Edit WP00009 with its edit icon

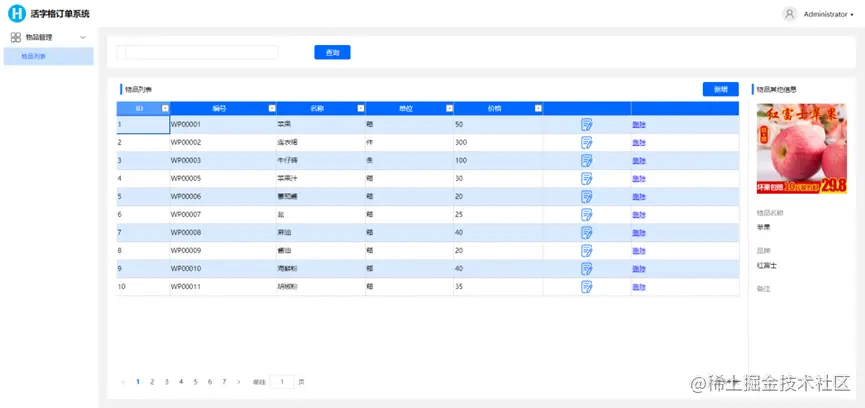pos(586,251)
